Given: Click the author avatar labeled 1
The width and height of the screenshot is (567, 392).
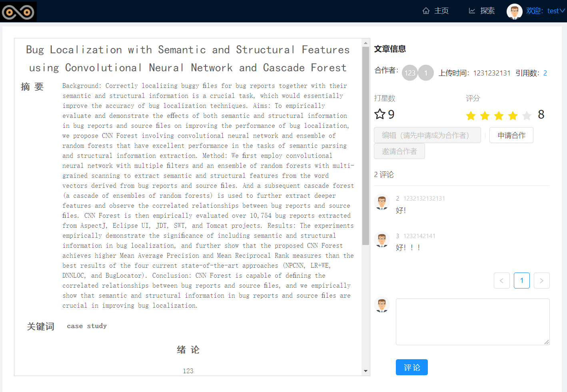Looking at the screenshot, I should (426, 73).
